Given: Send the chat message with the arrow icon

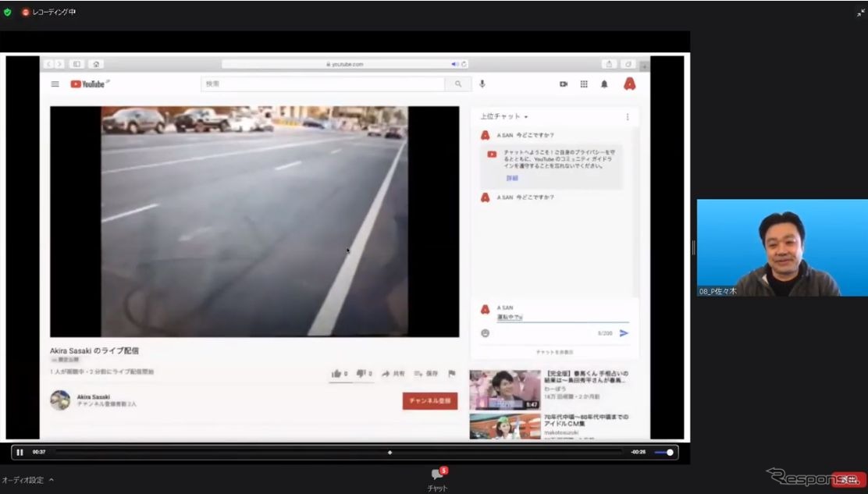Looking at the screenshot, I should click(623, 334).
